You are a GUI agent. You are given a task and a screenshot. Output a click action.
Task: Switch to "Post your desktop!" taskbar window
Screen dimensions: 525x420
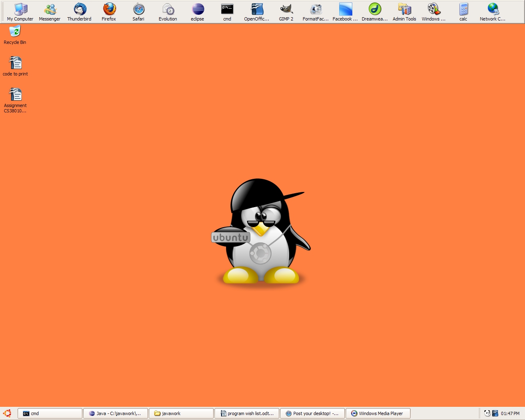point(313,413)
